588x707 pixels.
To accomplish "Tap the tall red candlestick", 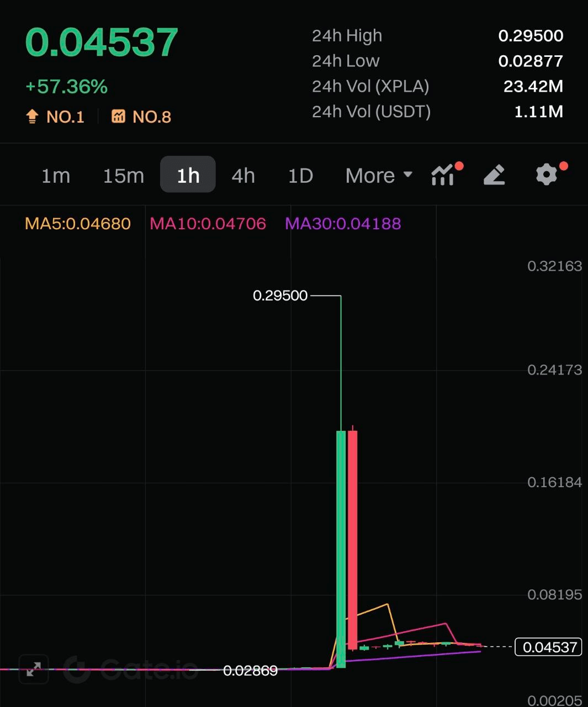I will pos(352,540).
